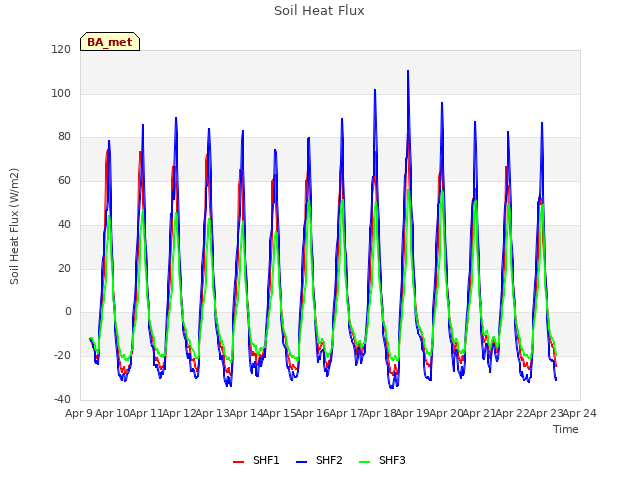Click the Apr 24 date tick label
Viewport: 640px width, 480px height.
pyautogui.click(x=579, y=413)
